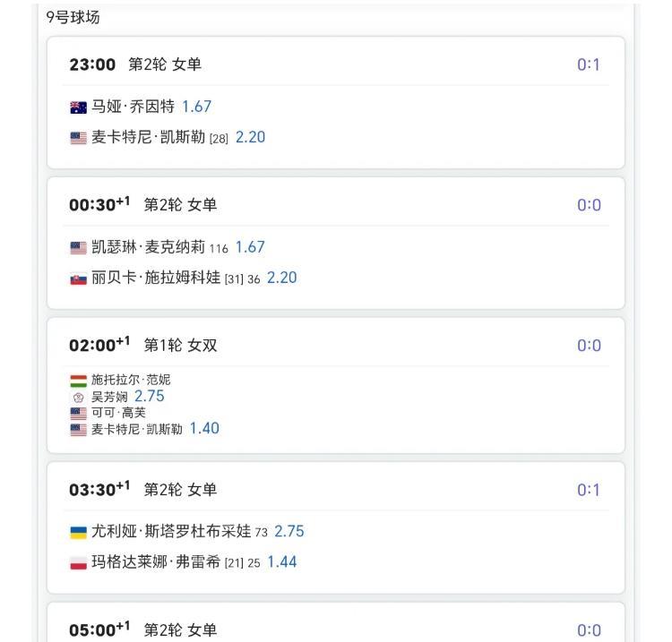Pick the 1.40 odds in the women's doubles match

pos(204,429)
